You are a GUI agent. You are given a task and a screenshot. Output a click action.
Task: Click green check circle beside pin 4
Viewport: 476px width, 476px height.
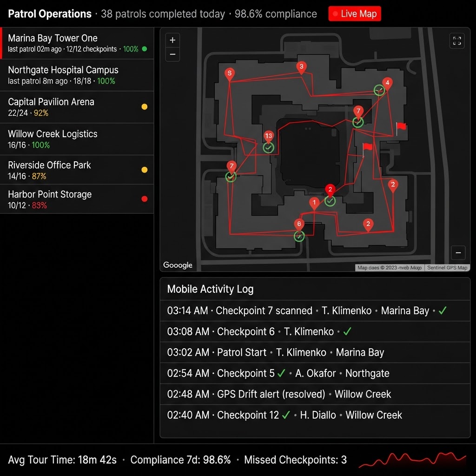click(379, 90)
